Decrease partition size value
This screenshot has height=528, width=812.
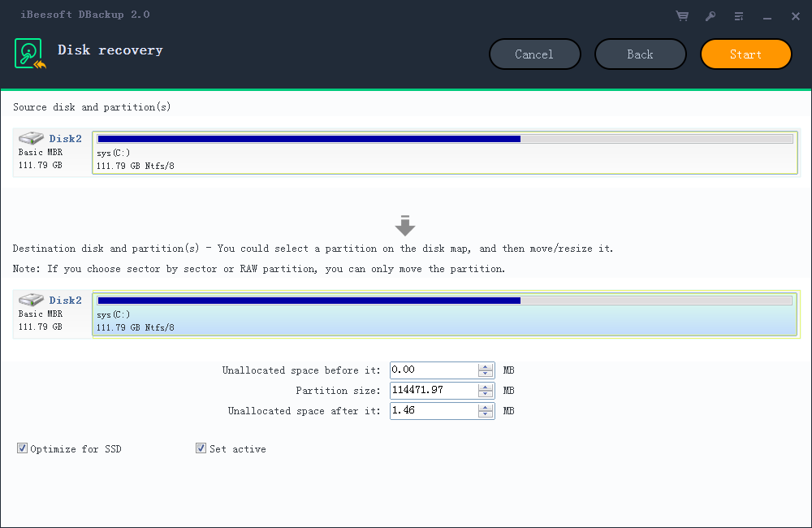click(x=486, y=394)
